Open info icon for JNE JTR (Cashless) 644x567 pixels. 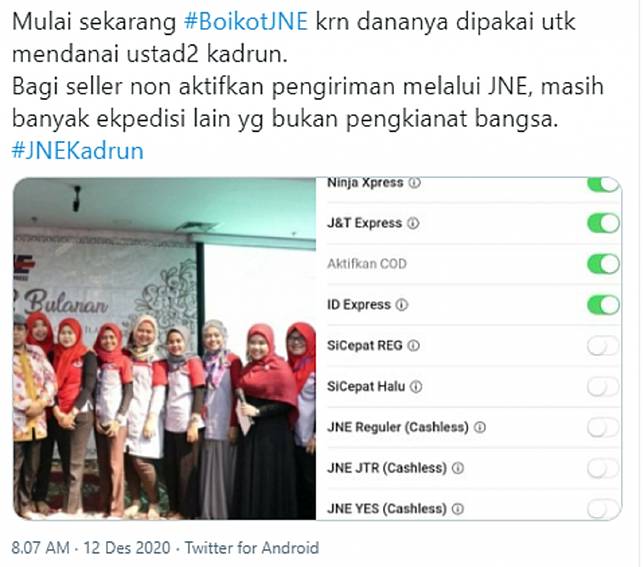pyautogui.click(x=458, y=468)
